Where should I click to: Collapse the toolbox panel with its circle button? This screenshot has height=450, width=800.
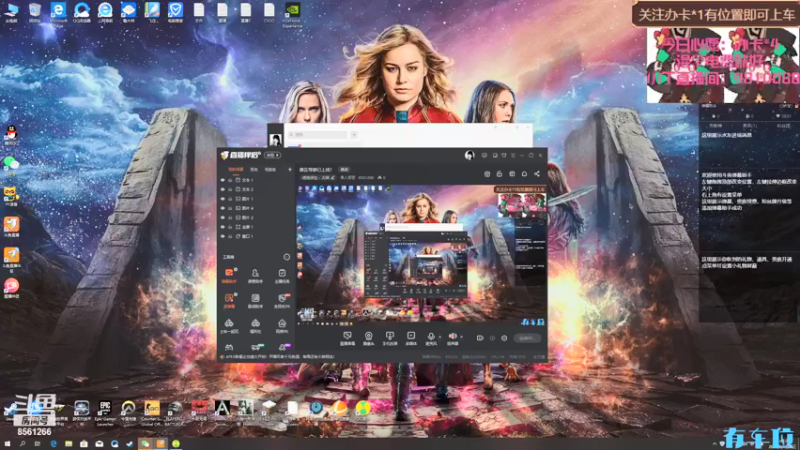287,257
